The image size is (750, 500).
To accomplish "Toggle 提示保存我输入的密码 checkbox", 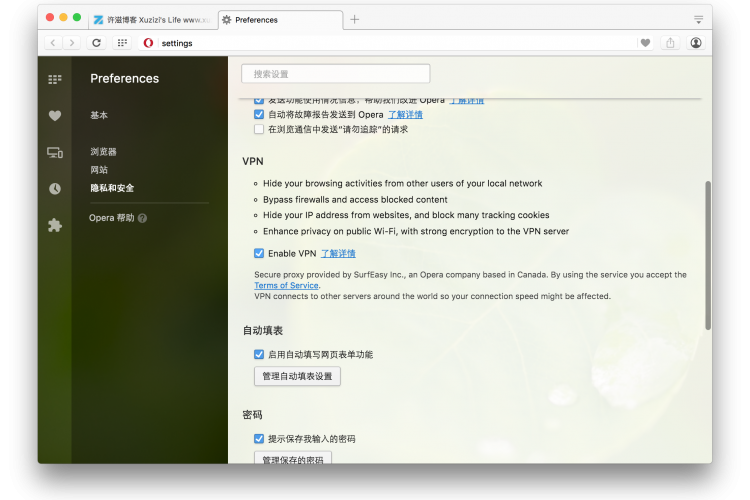I will click(x=259, y=438).
